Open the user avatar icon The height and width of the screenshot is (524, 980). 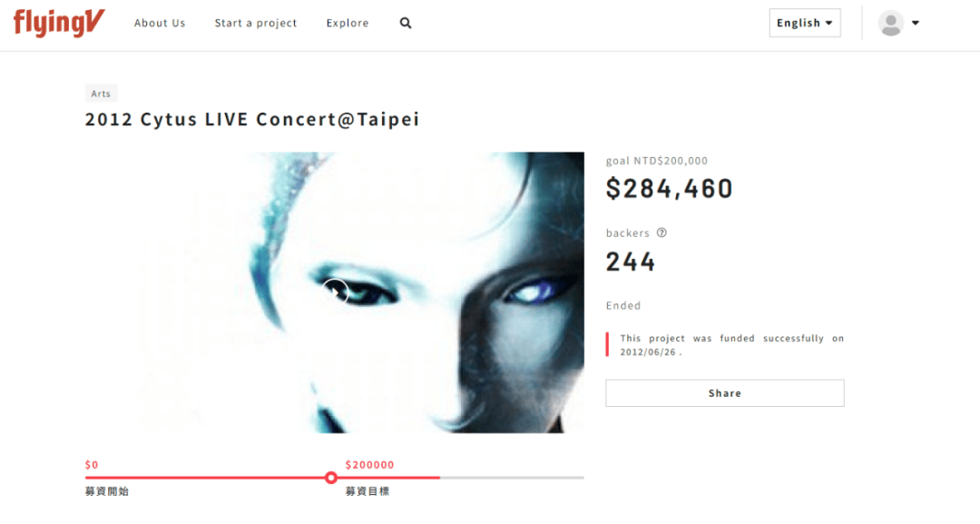click(891, 23)
